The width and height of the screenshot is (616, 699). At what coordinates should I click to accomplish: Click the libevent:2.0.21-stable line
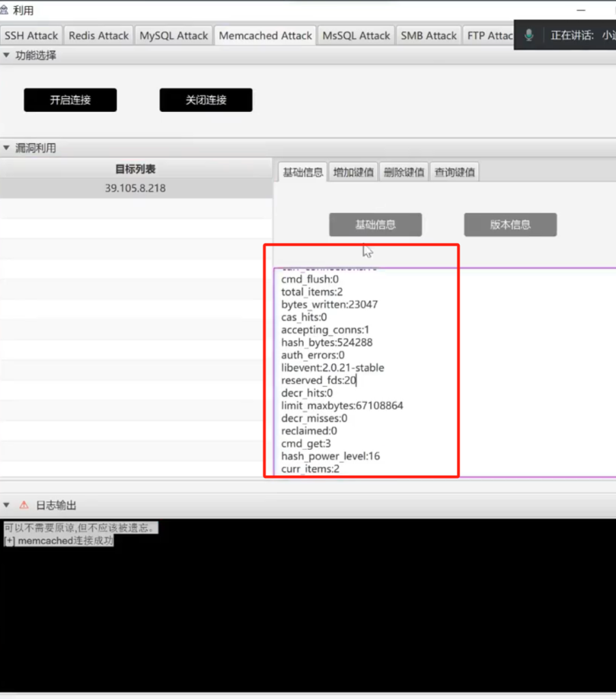333,368
